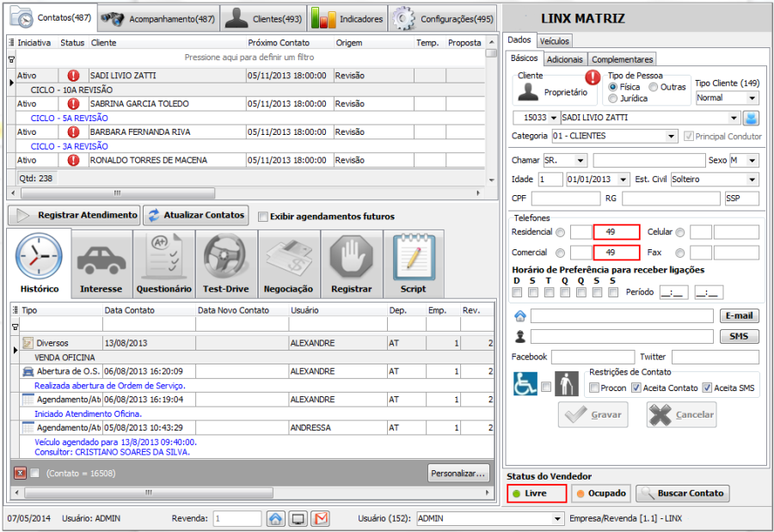774x532 pixels.
Task: Open the Adicionais tab
Action: pos(565,59)
